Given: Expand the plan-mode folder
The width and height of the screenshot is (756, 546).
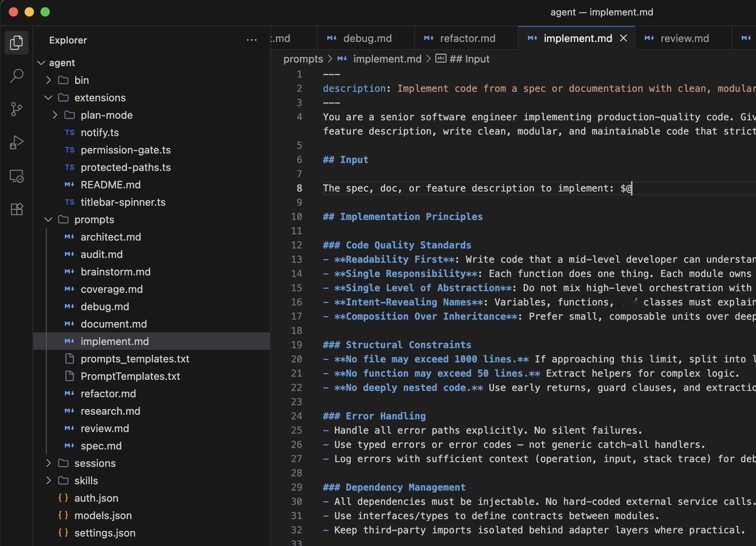Looking at the screenshot, I should 106,115.
